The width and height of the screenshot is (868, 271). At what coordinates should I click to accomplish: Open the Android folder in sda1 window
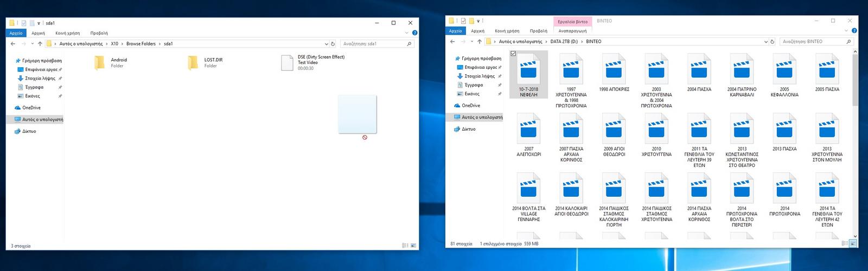point(111,63)
